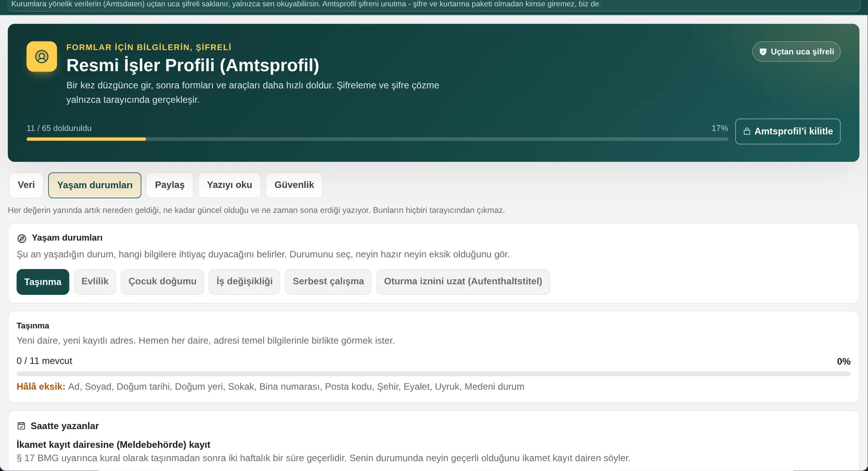This screenshot has height=471, width=868.
Task: Click the 0% value in Taşınma card
Action: 843,362
